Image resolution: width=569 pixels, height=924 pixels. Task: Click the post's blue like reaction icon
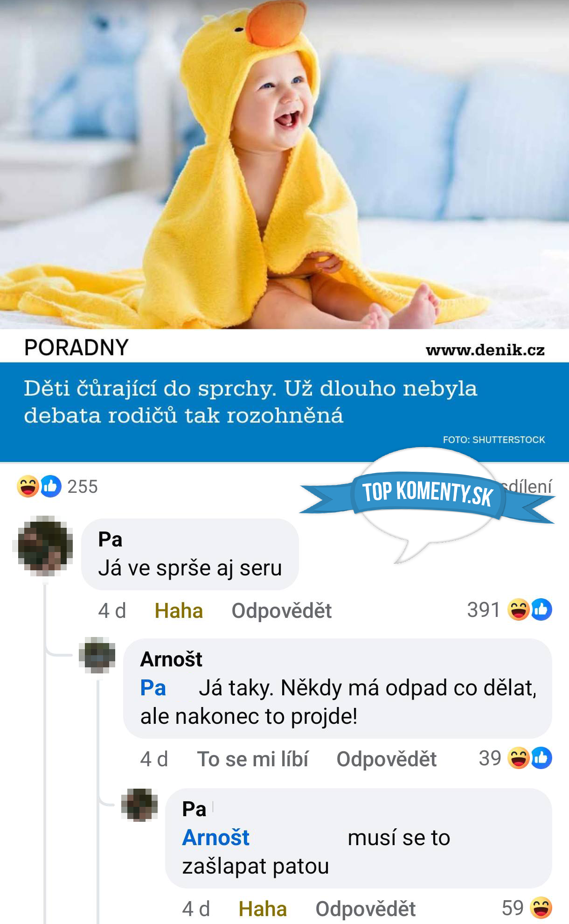(51, 486)
